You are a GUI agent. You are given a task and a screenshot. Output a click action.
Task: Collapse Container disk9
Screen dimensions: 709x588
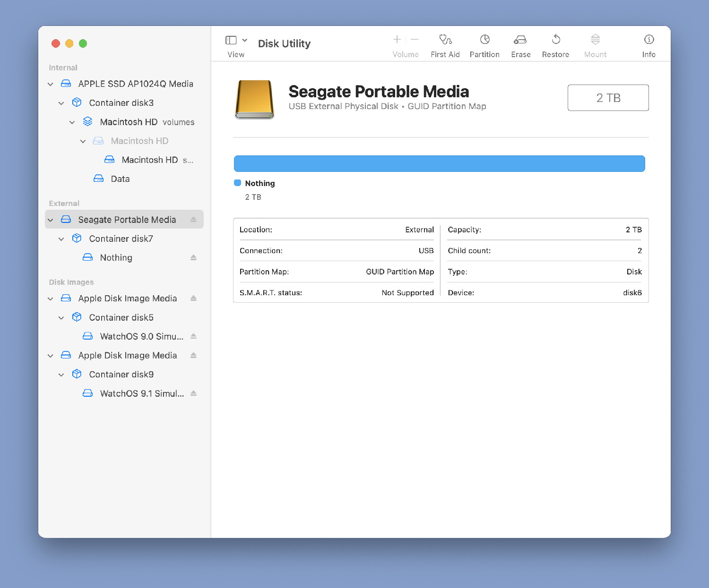pyautogui.click(x=61, y=375)
